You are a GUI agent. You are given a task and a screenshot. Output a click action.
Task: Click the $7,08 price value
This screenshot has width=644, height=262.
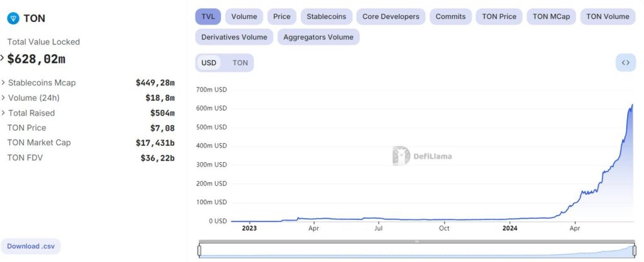(163, 128)
